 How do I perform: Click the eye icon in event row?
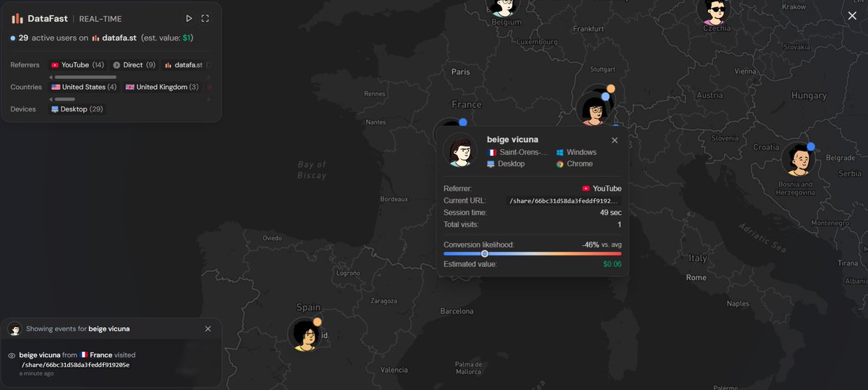[12, 356]
